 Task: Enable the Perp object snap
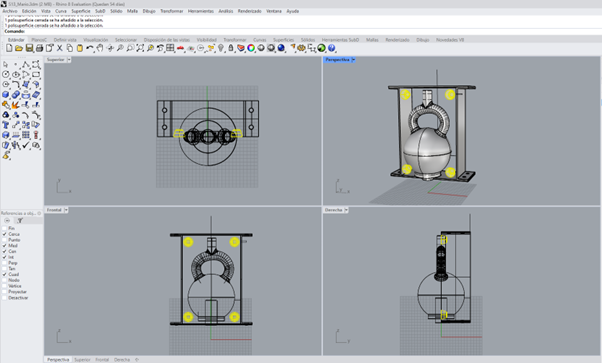(x=5, y=263)
